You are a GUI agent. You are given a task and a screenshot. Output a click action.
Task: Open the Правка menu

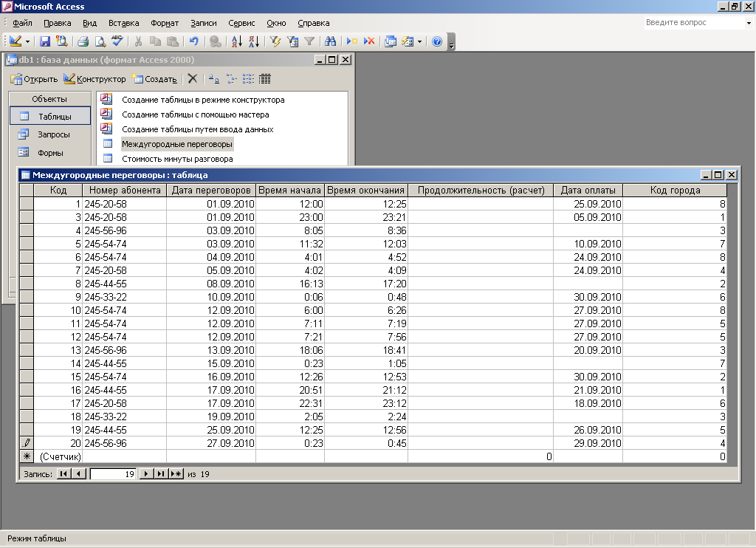[57, 23]
